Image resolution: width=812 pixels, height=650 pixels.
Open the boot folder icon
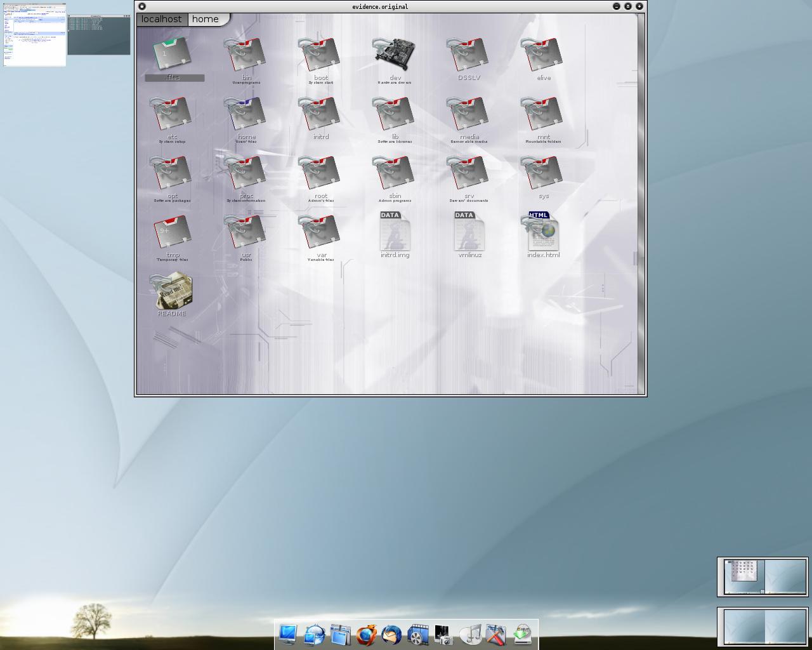pyautogui.click(x=319, y=55)
